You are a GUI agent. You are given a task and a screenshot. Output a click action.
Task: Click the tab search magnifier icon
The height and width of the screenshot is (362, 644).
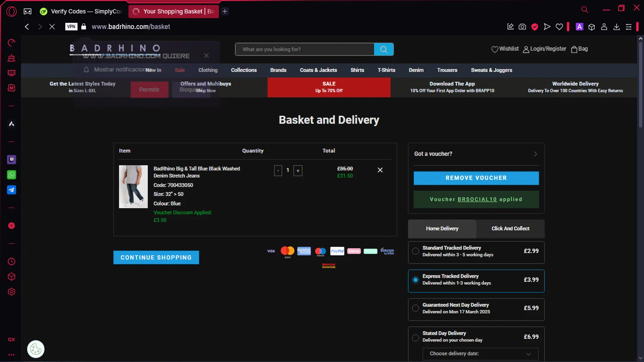click(585, 9)
